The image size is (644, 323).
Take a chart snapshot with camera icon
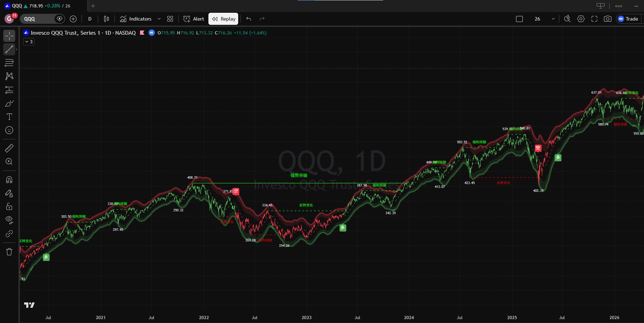pyautogui.click(x=607, y=19)
